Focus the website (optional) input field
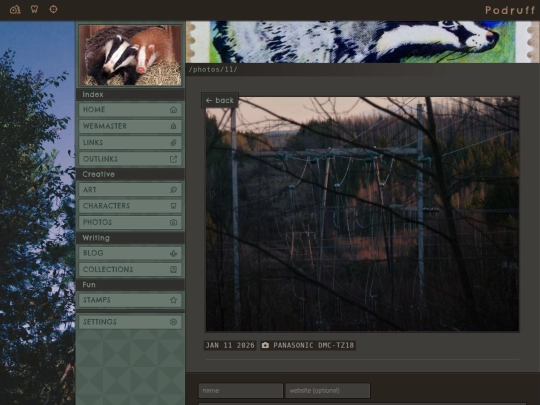Screen dimensions: 540x405 (x=328, y=391)
